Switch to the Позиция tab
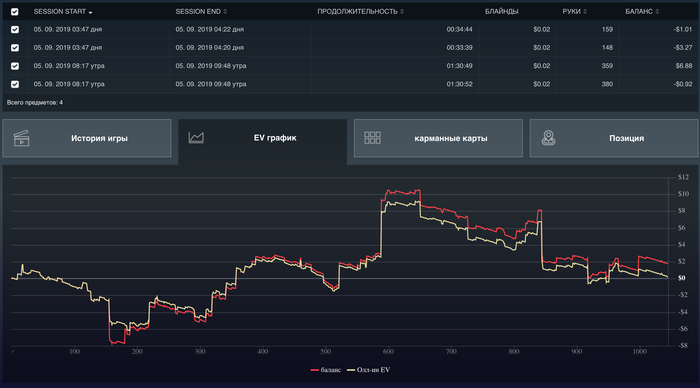 (614, 138)
